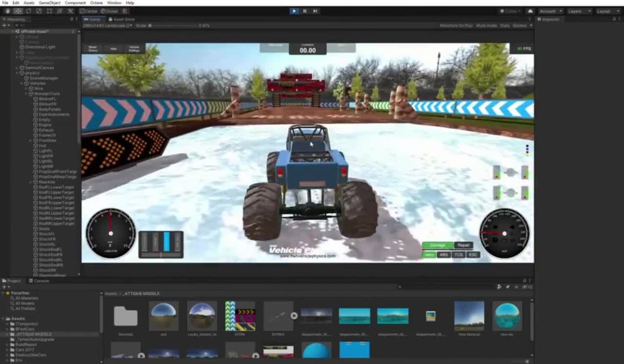This screenshot has width=624, height=364.
Task: Select the Move tool in the toolbar
Action: (x=18, y=11)
